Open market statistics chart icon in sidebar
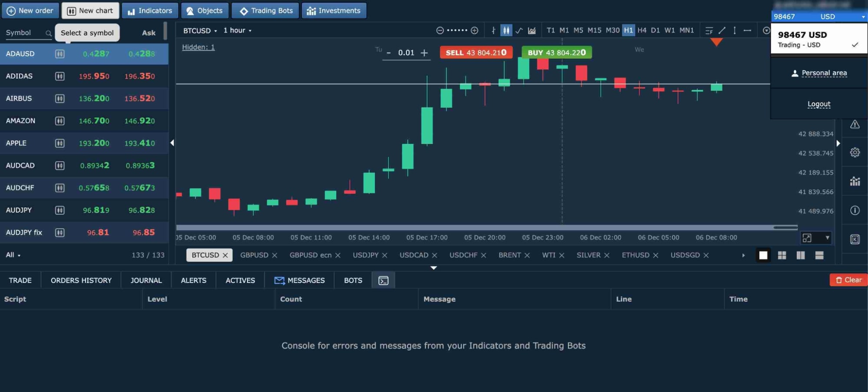The image size is (868, 392). coord(855,181)
